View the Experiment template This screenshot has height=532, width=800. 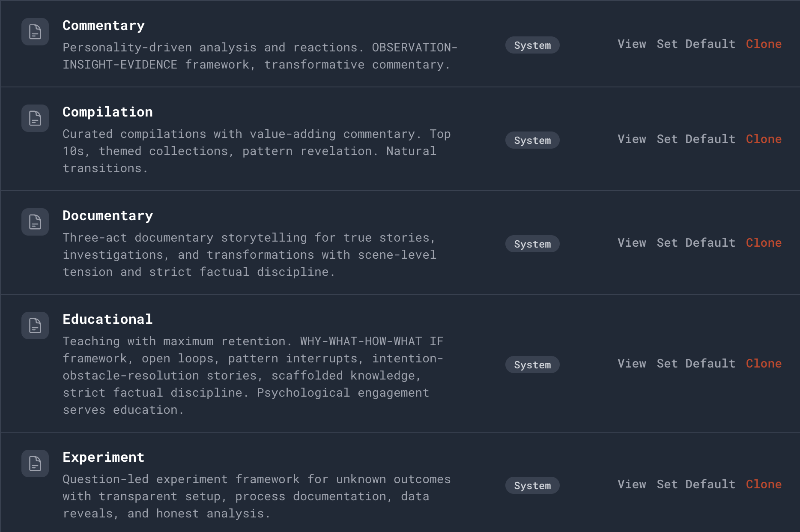(632, 484)
